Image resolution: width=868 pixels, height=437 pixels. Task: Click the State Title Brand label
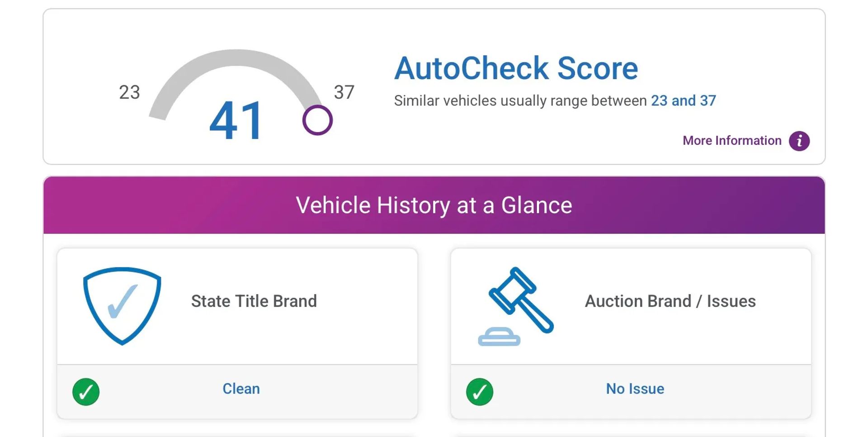pyautogui.click(x=254, y=301)
